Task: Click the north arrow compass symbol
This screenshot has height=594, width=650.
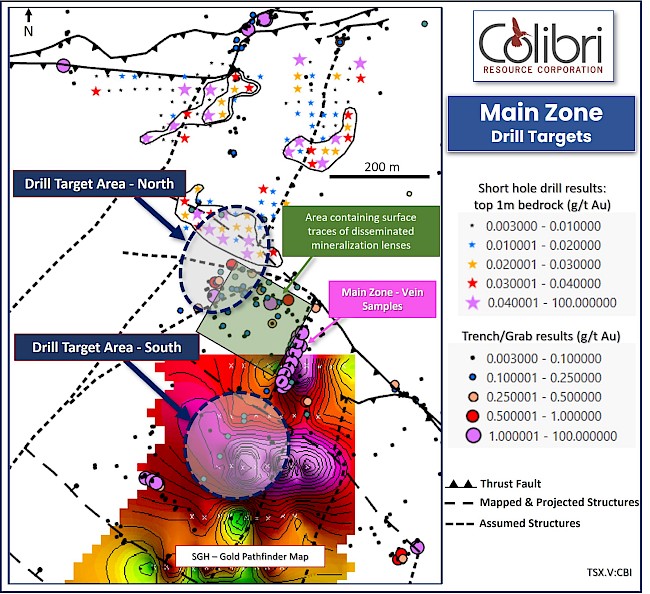Action: click(x=28, y=23)
